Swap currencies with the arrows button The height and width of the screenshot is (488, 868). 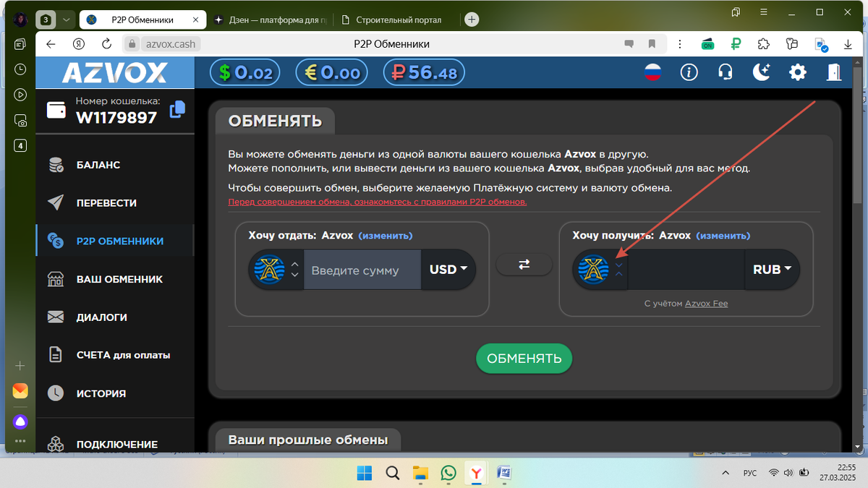point(524,265)
